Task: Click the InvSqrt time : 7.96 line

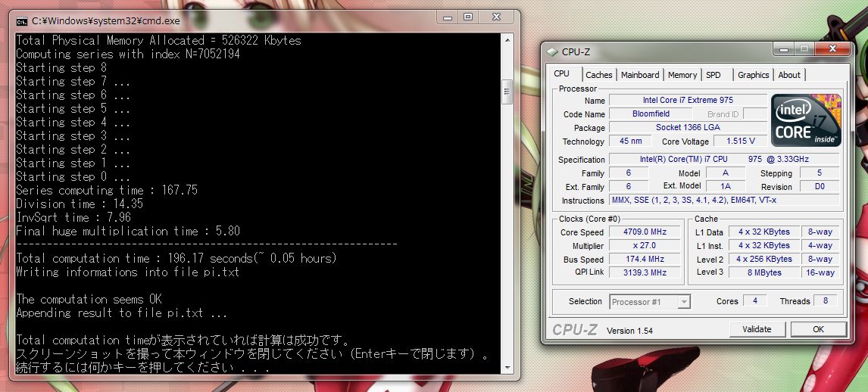Action: (73, 217)
